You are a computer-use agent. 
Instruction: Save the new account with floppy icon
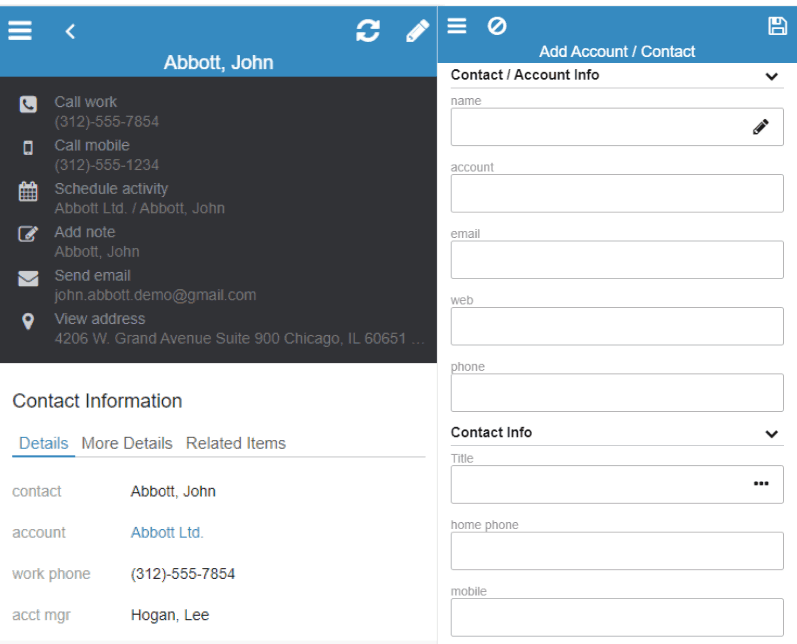[x=777, y=25]
